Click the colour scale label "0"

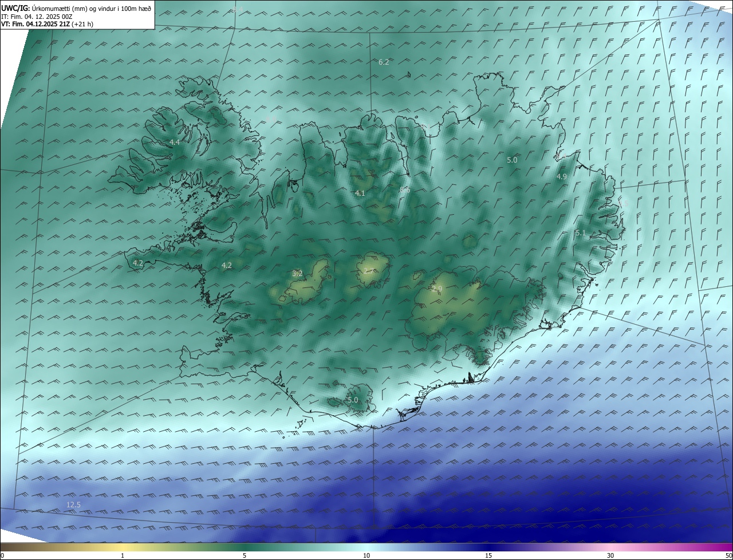coord(2,555)
